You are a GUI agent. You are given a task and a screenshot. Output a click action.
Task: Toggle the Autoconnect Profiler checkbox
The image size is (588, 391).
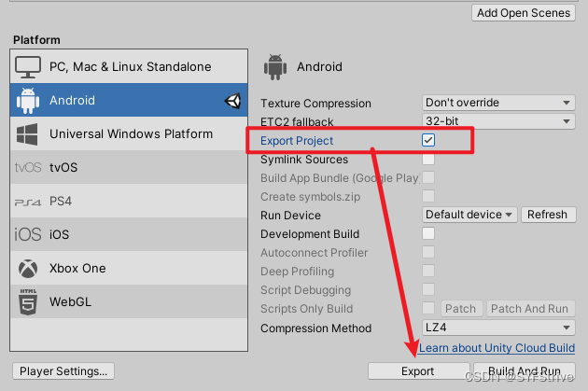(428, 252)
